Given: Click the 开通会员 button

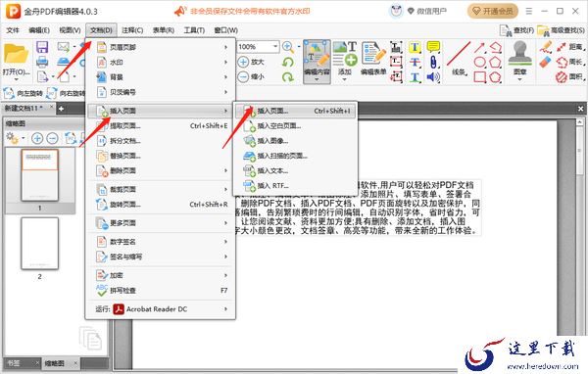Looking at the screenshot, I should pyautogui.click(x=492, y=11).
